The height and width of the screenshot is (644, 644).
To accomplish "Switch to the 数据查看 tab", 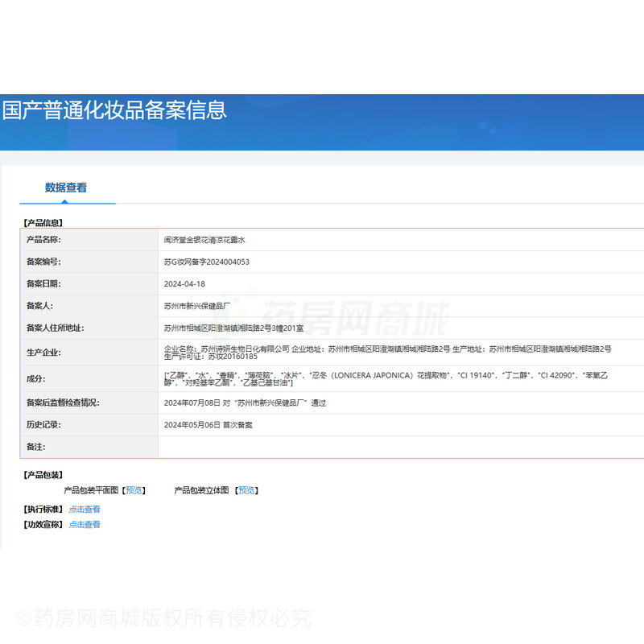I will [66, 188].
